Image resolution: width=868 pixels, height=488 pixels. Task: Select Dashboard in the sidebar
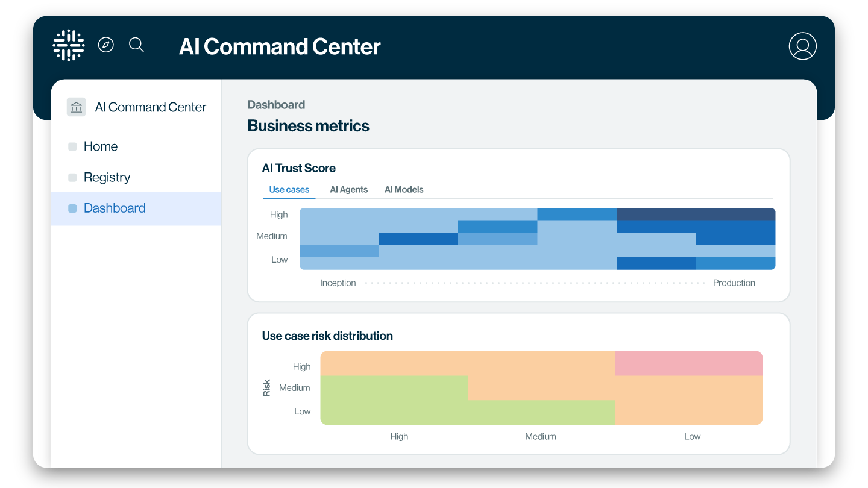pos(115,208)
